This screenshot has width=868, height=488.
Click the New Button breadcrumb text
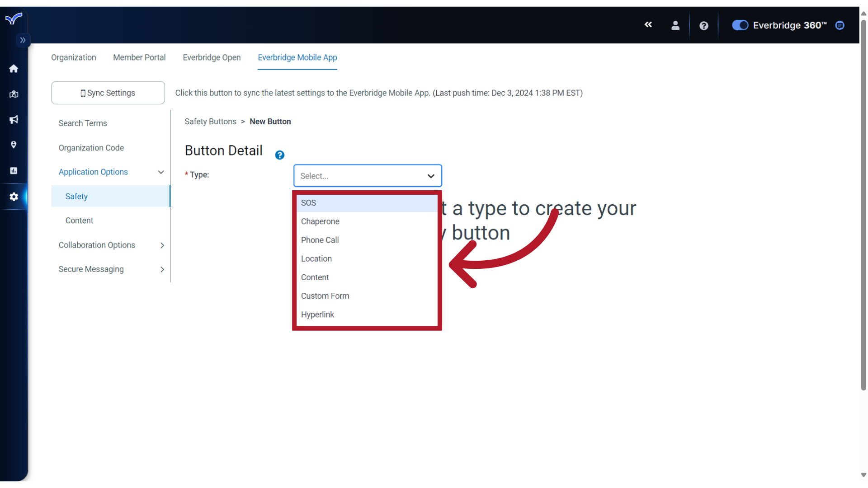270,122
